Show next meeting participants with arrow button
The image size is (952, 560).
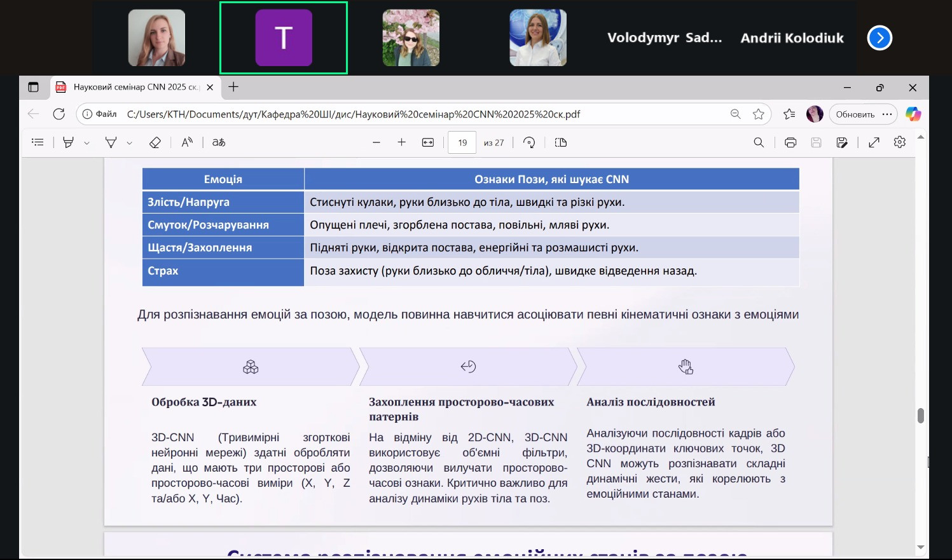(880, 38)
